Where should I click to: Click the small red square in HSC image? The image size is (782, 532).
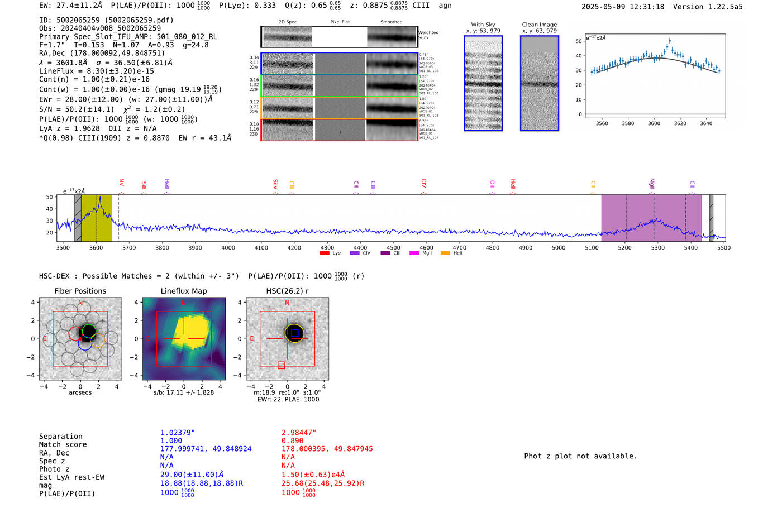click(x=281, y=365)
